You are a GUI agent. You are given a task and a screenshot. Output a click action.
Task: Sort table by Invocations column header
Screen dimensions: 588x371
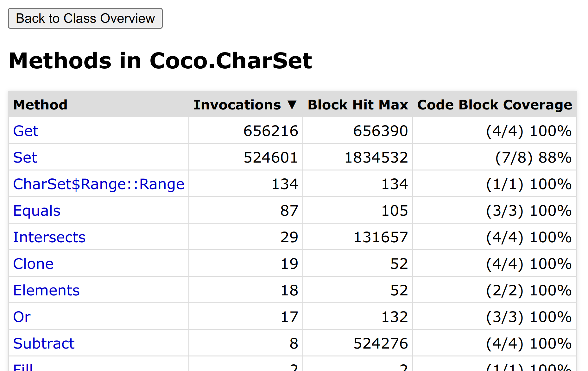(x=245, y=105)
